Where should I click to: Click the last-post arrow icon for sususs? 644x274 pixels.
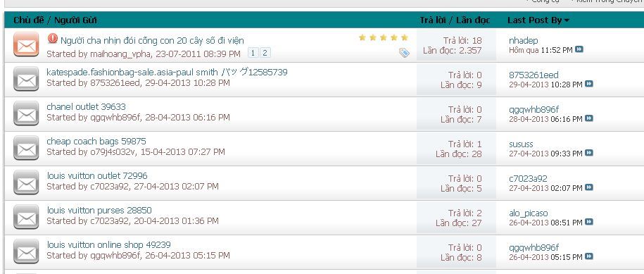(589, 154)
